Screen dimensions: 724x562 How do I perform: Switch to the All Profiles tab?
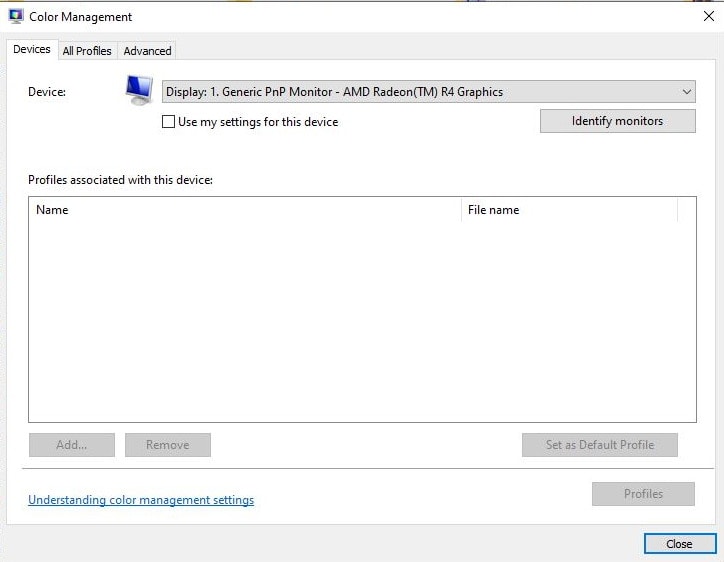(87, 51)
